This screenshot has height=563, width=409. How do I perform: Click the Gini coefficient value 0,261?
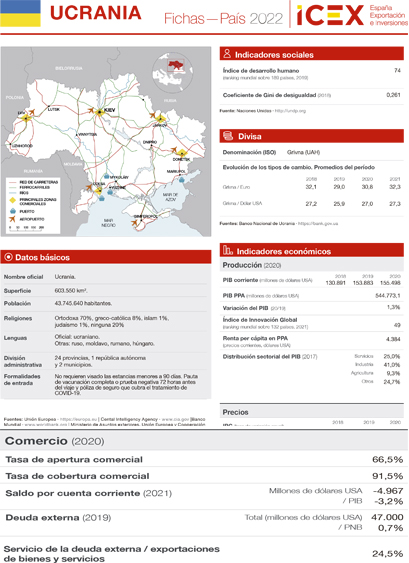[393, 95]
